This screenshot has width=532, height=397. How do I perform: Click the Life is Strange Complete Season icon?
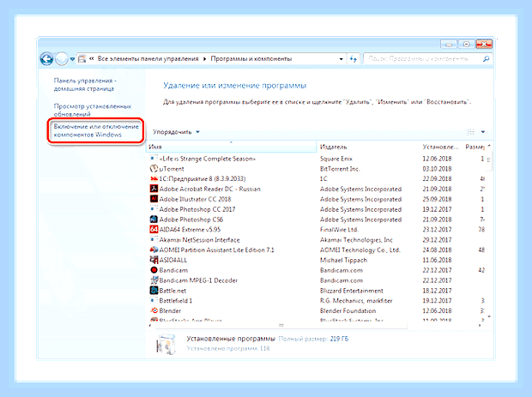click(x=154, y=159)
